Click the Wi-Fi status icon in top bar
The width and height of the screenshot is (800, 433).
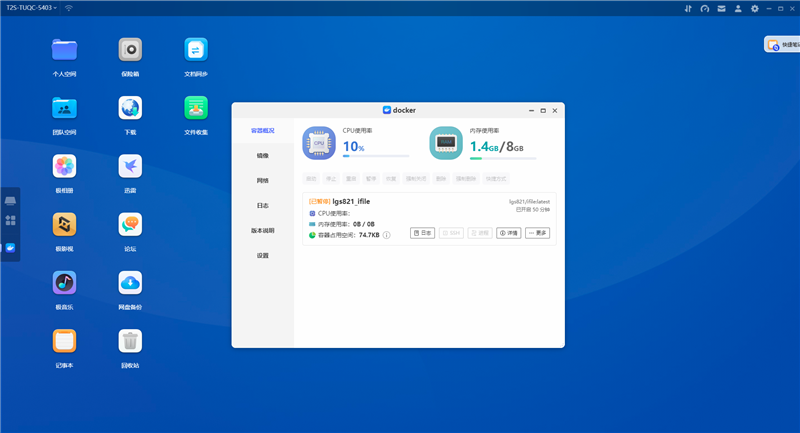click(69, 8)
